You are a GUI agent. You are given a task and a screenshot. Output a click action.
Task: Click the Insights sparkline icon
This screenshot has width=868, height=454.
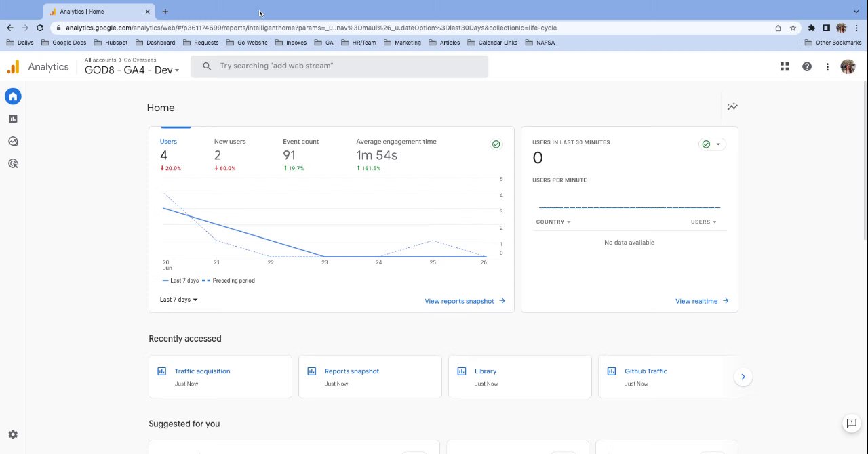[x=732, y=107]
